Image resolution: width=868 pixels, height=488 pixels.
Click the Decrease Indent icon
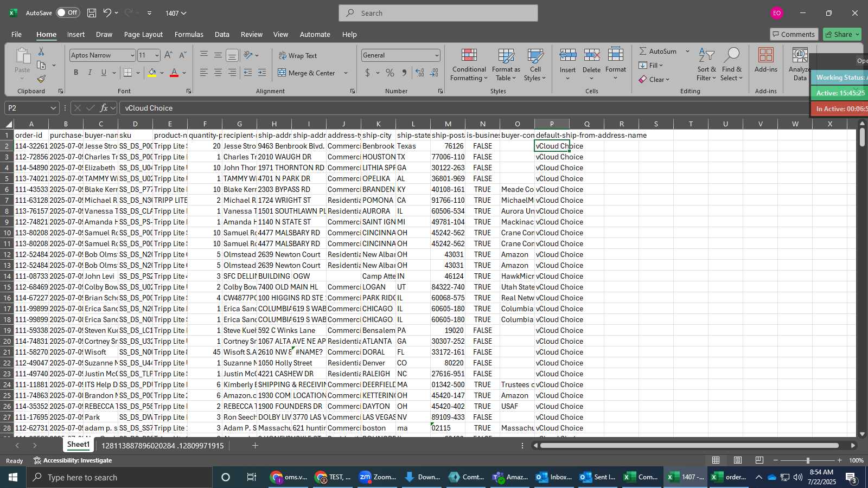click(x=248, y=73)
